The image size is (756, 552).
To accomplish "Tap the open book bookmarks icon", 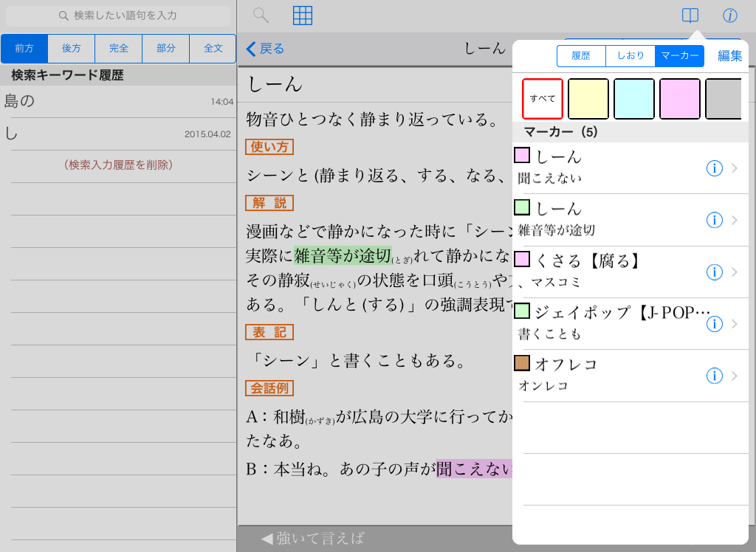I will [x=690, y=15].
